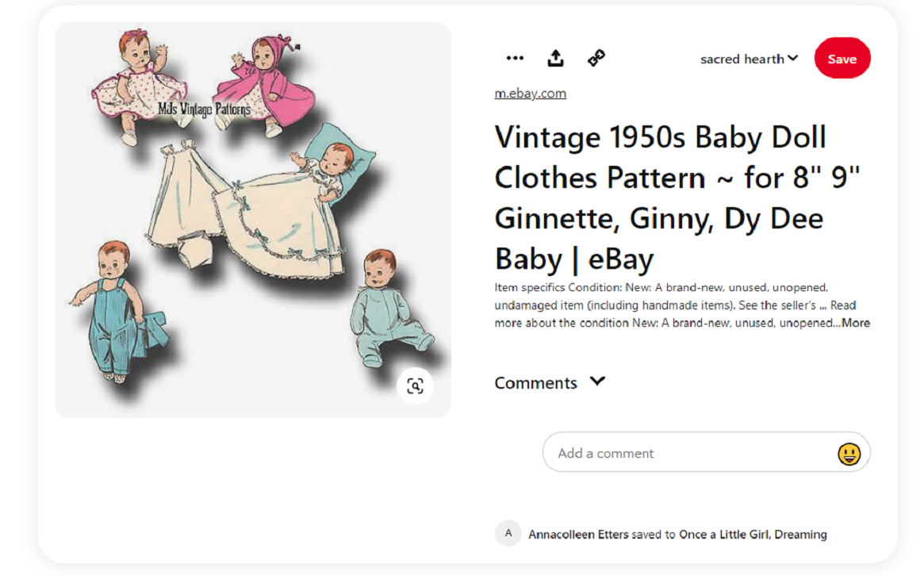This screenshot has width=924, height=576.
Task: Copy the pin link via chain icon
Action: [x=596, y=58]
